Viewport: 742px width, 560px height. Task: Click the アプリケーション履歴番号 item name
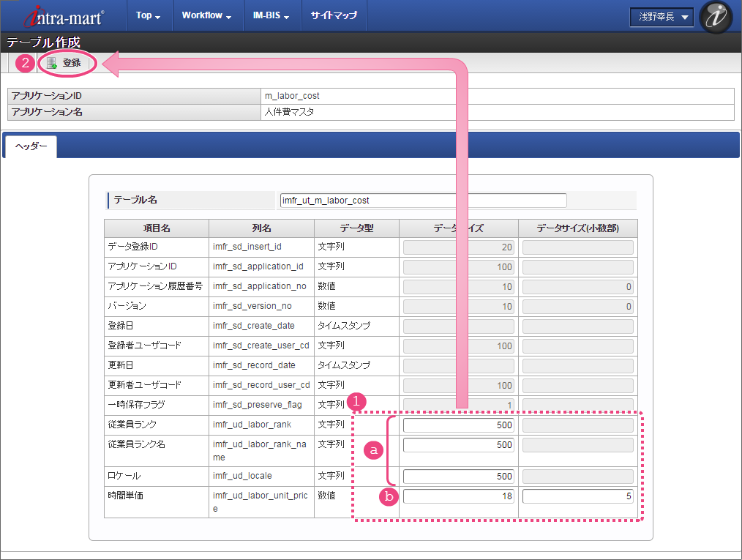[x=155, y=286]
